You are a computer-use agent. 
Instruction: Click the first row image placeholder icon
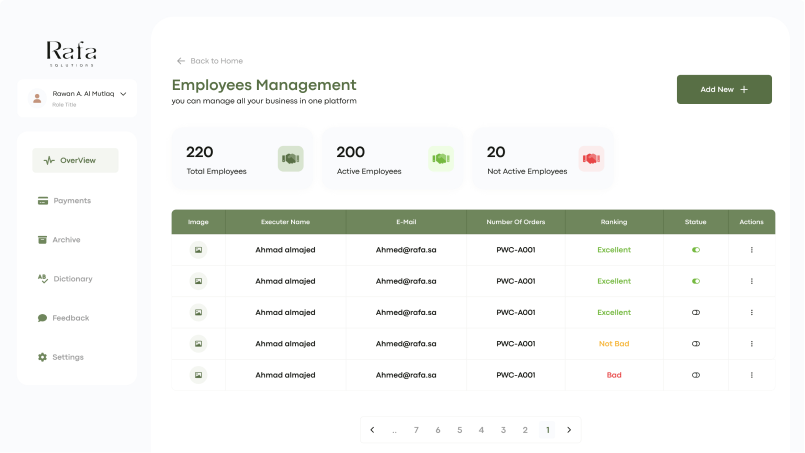198,250
